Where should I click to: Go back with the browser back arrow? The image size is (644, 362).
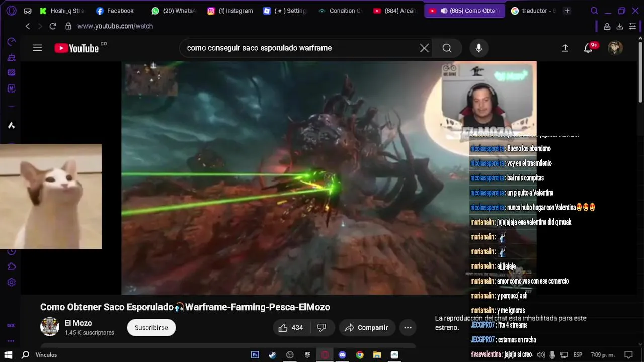[x=28, y=26]
